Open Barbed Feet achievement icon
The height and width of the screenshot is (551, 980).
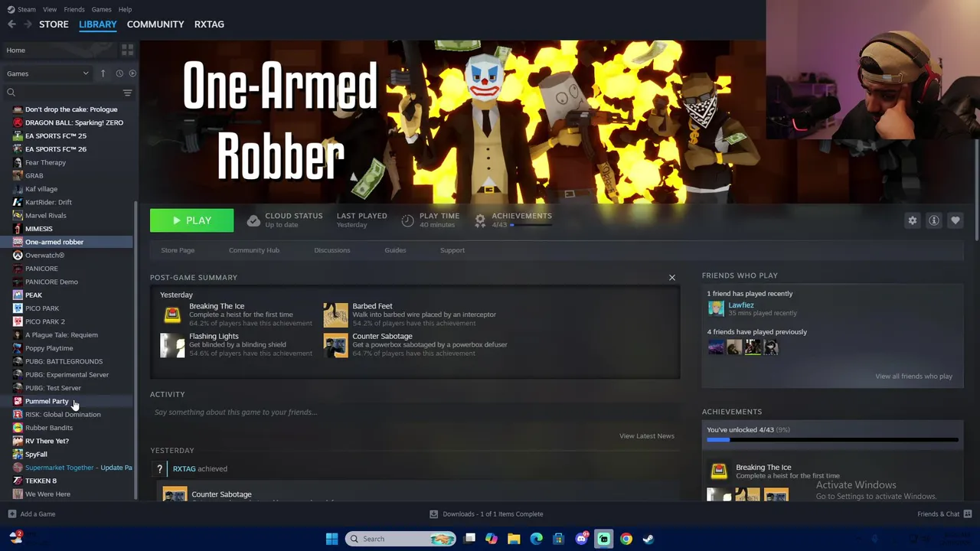pyautogui.click(x=335, y=315)
